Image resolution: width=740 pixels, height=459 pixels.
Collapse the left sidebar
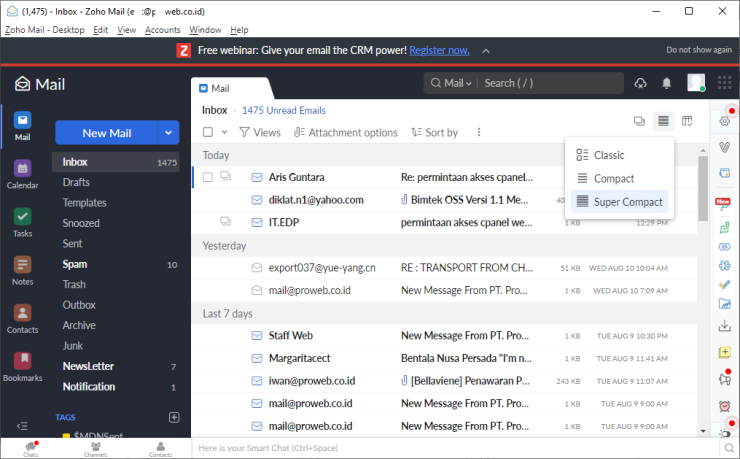(x=22, y=426)
